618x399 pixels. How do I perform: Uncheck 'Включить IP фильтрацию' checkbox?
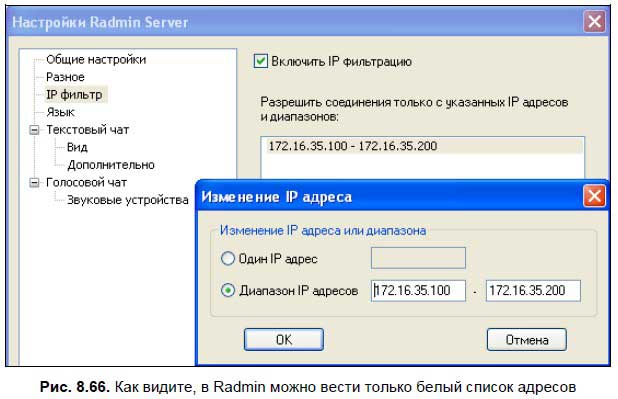261,62
